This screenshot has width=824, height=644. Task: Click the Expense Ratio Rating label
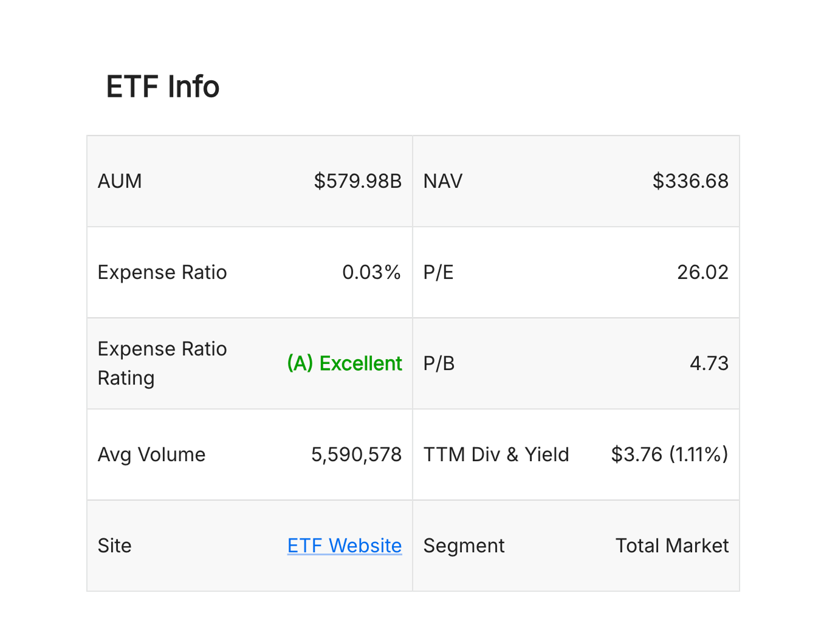pyautogui.click(x=162, y=363)
